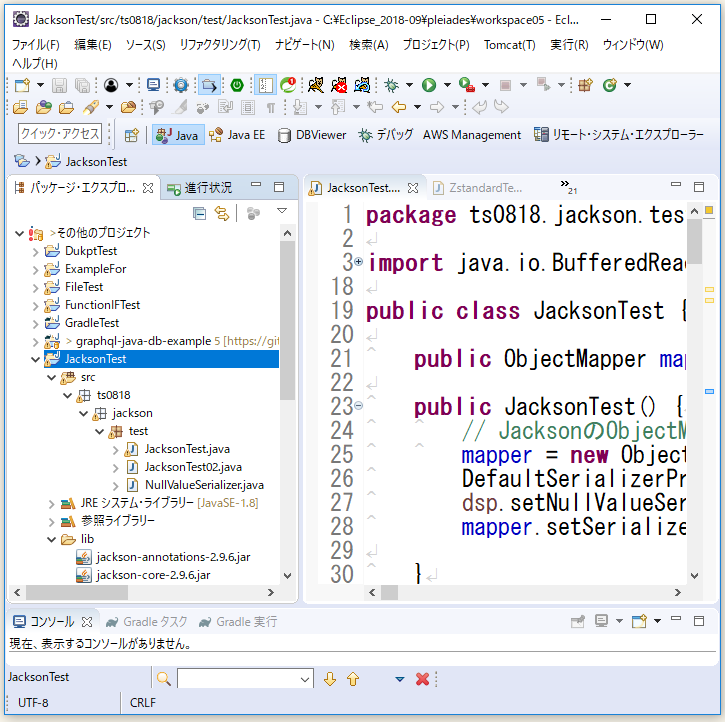Screen dimensions: 725x722
Task: Click the Java perspective button
Action: (178, 135)
